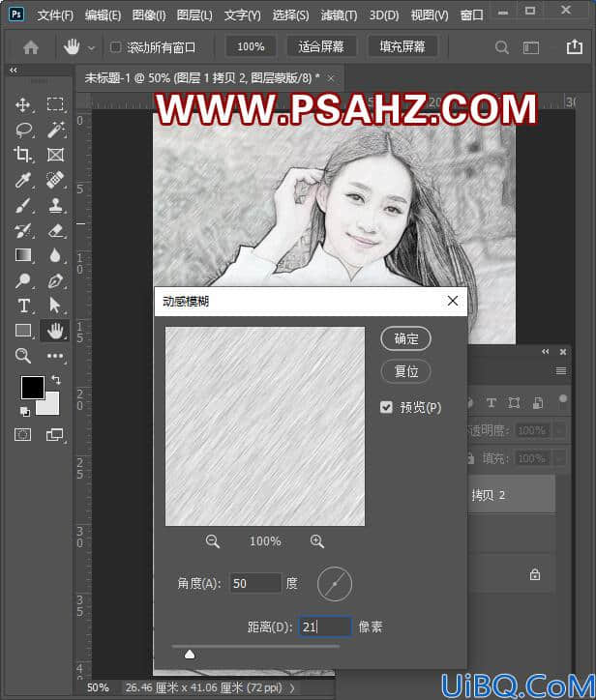Open the 文件(F) menu
Screen dimensions: 596x700
(x=55, y=15)
